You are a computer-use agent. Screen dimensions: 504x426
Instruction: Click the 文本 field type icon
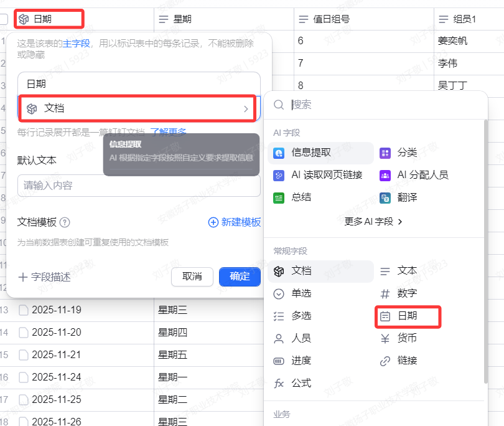point(385,272)
